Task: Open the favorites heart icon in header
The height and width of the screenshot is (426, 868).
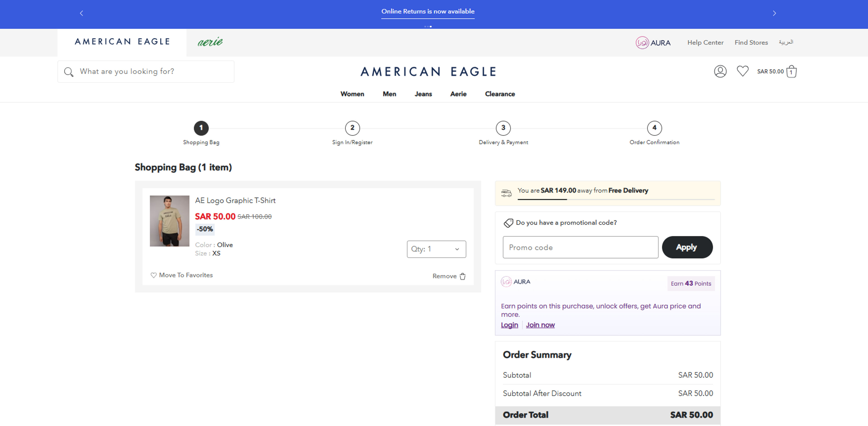Action: tap(742, 71)
